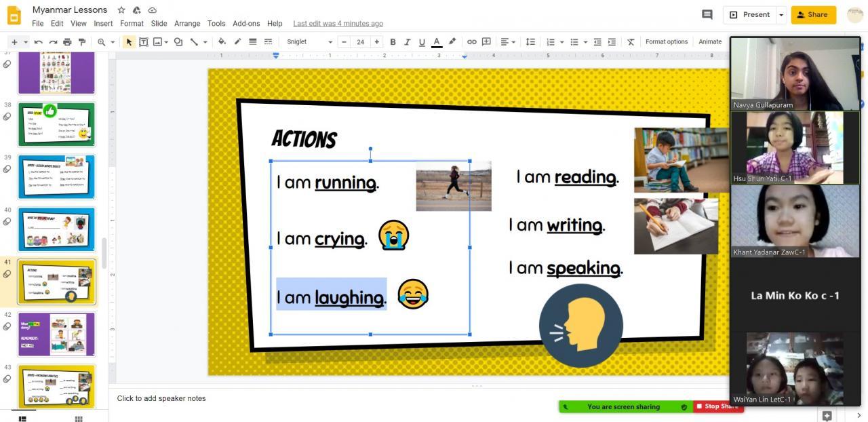Star the Myanmar Lessons presentation
This screenshot has width=868, height=422.
[121, 10]
